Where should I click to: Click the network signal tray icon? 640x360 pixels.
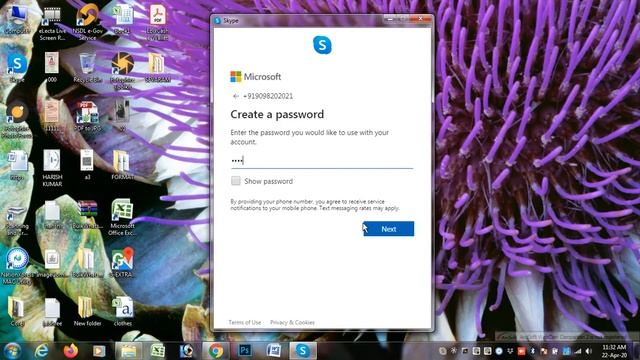tap(578, 351)
